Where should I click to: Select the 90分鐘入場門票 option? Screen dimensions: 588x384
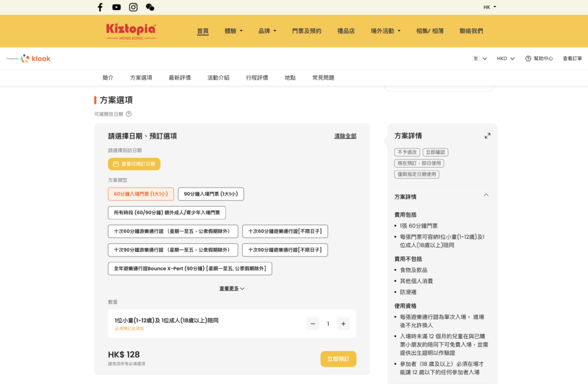211,193
